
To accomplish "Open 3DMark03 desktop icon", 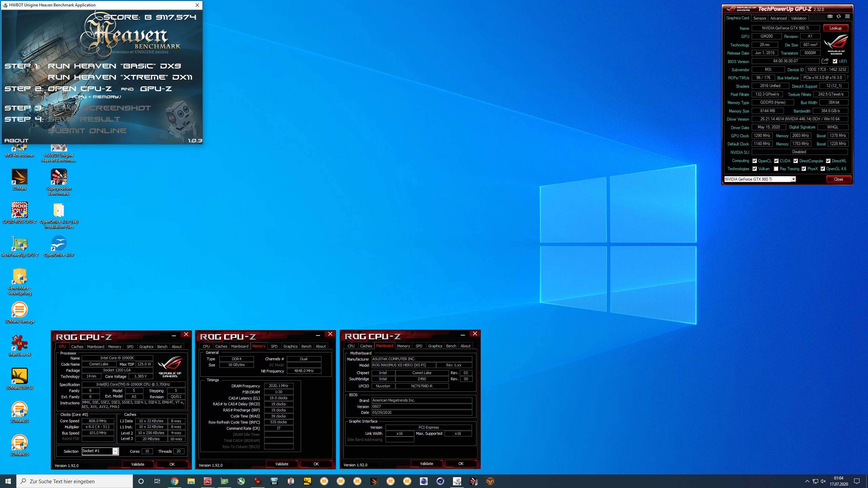I will 20,412.
